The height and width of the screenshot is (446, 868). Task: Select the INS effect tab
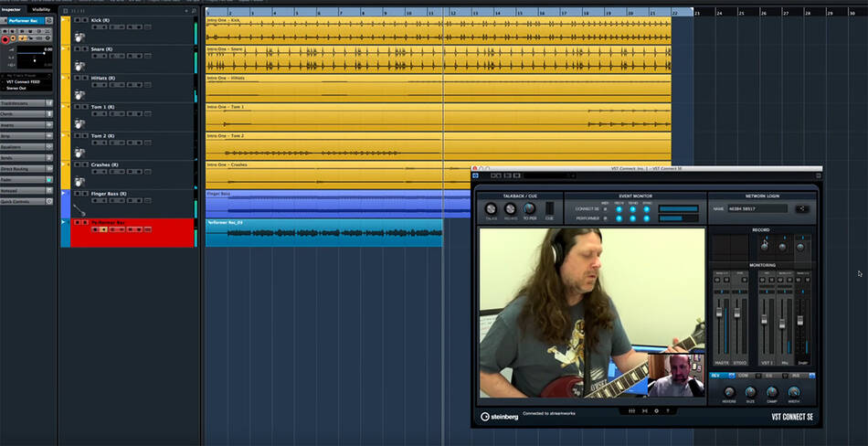(x=802, y=375)
